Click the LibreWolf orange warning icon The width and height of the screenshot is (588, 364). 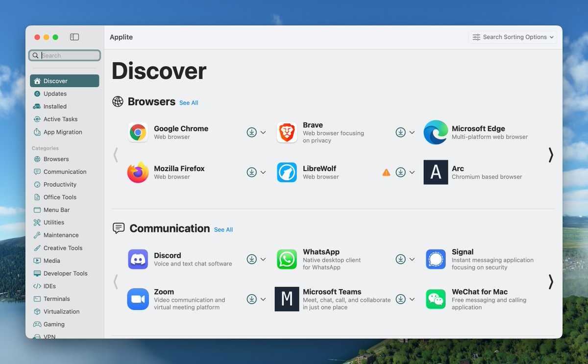pyautogui.click(x=387, y=172)
